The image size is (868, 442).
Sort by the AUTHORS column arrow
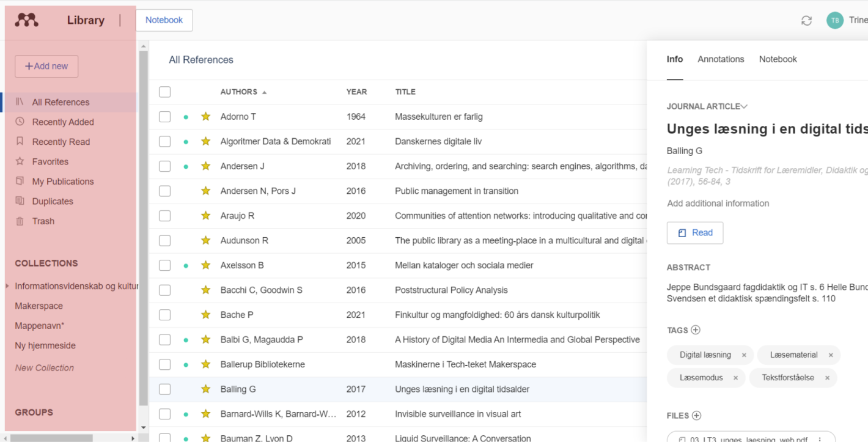point(265,92)
